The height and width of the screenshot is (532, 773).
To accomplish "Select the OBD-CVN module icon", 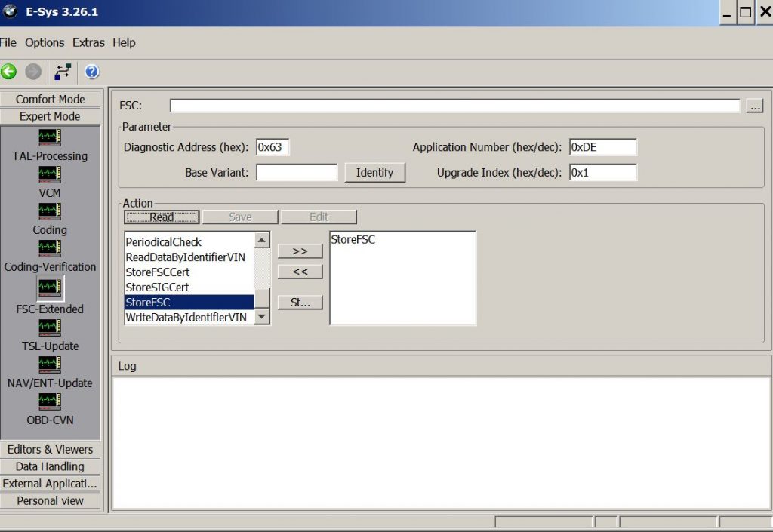I will click(50, 401).
